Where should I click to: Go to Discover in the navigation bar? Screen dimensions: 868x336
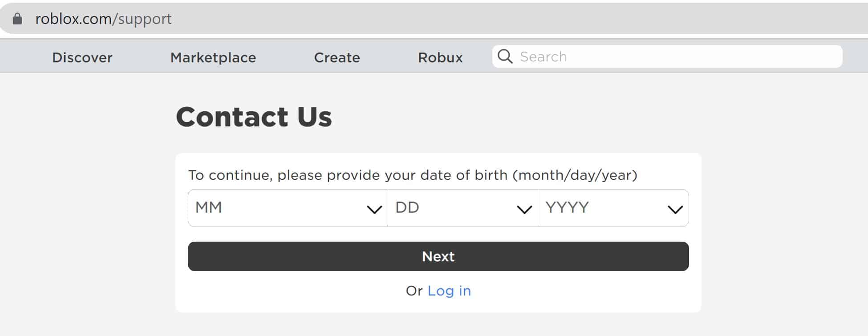(82, 57)
